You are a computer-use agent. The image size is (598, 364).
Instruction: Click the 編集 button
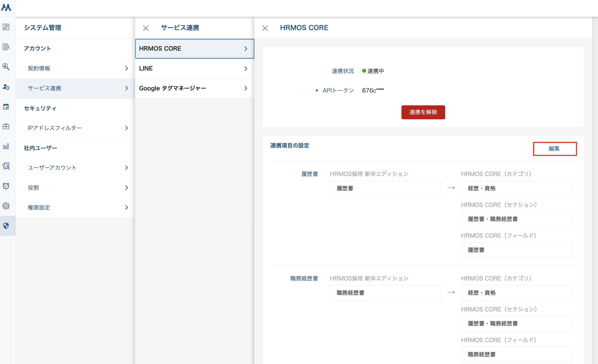(x=555, y=148)
